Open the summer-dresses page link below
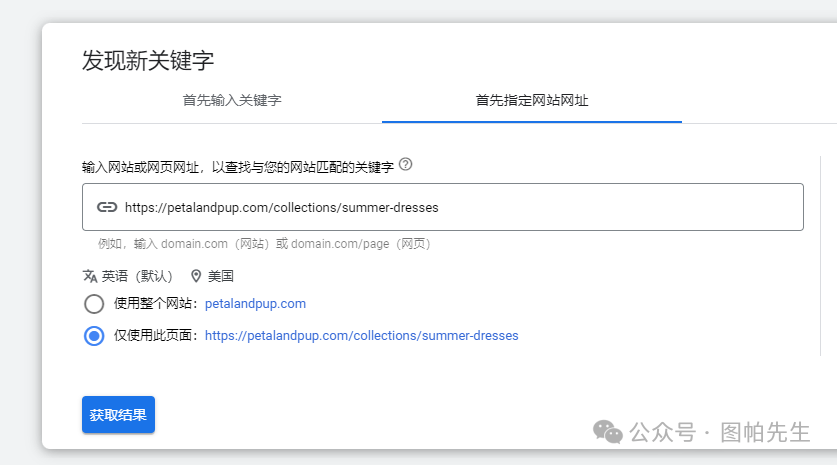This screenshot has height=465, width=837. 361,336
